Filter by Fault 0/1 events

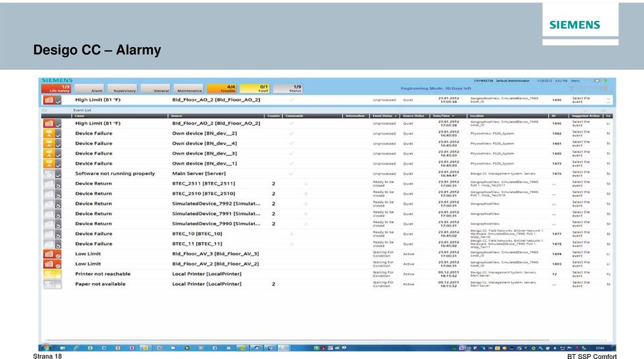255,89
